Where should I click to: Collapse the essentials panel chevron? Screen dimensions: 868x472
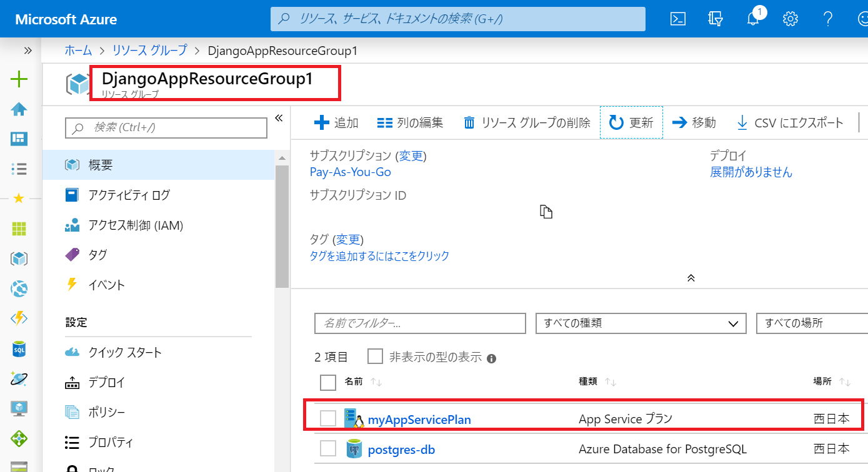point(691,277)
